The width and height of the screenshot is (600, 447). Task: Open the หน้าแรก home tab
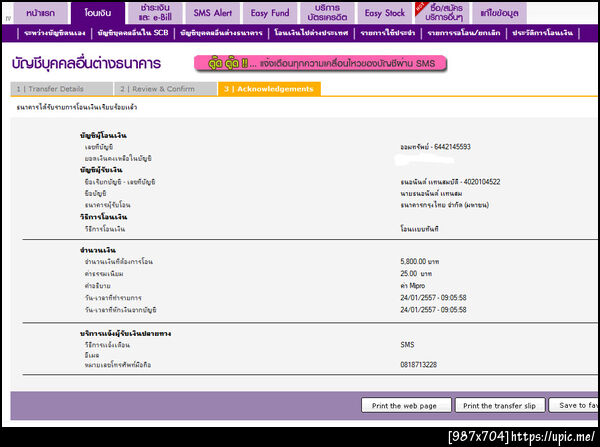[41, 13]
